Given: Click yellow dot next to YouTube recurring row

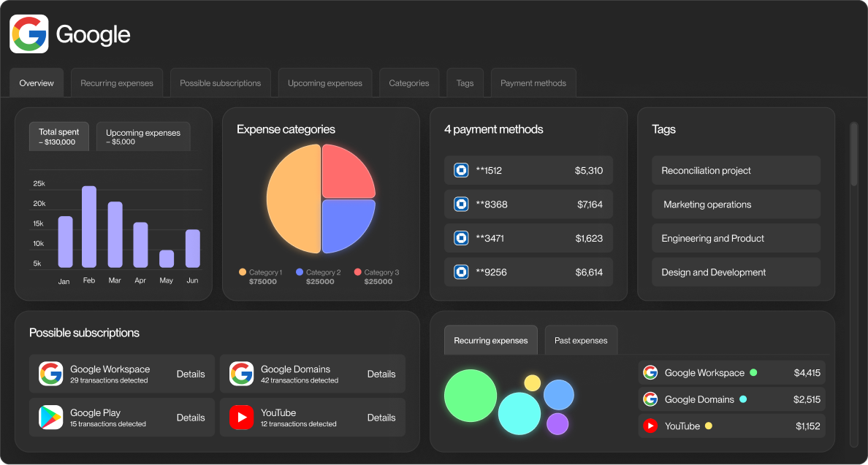Looking at the screenshot, I should pyautogui.click(x=709, y=426).
